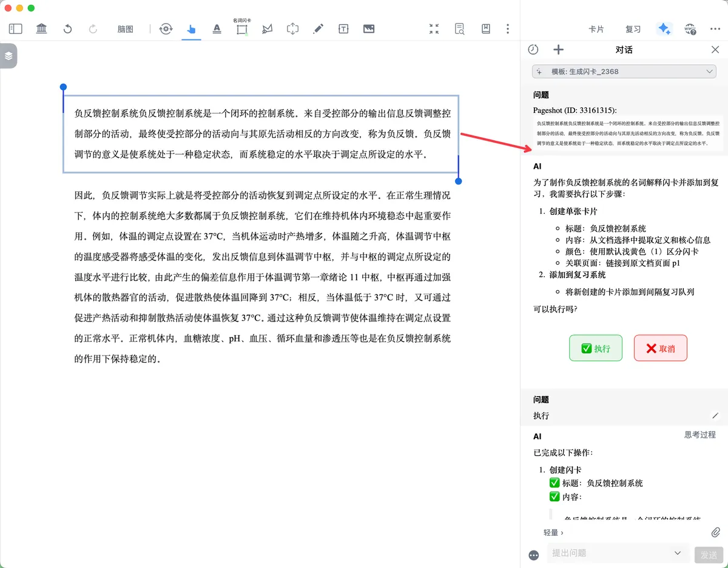Click the paperclip attachment icon

715,532
